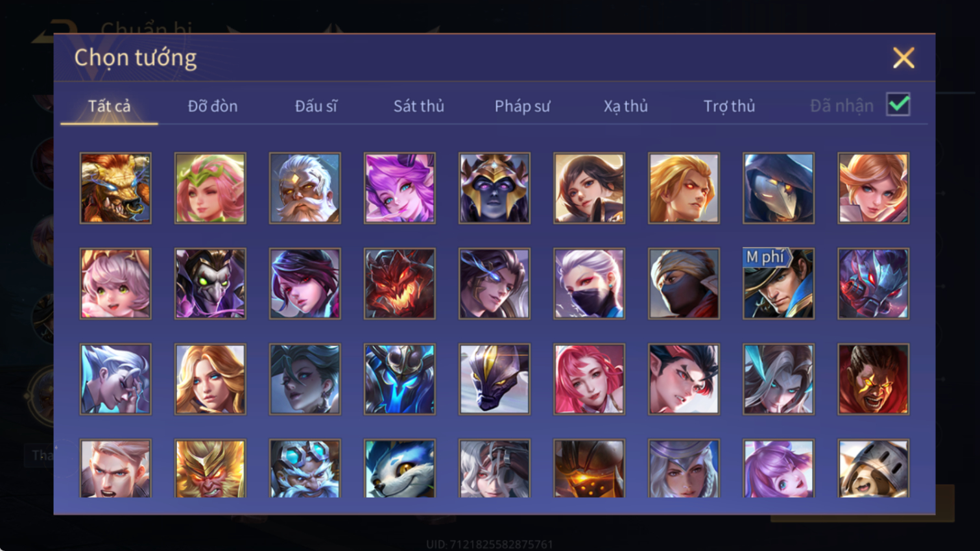Pick the blue armored robot hero
The height and width of the screenshot is (551, 980).
click(x=400, y=379)
